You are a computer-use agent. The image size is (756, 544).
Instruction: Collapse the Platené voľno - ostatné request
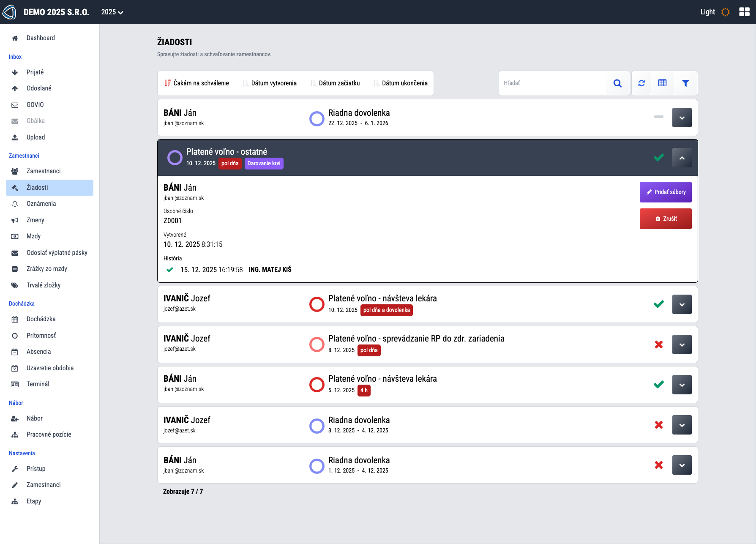click(x=682, y=158)
